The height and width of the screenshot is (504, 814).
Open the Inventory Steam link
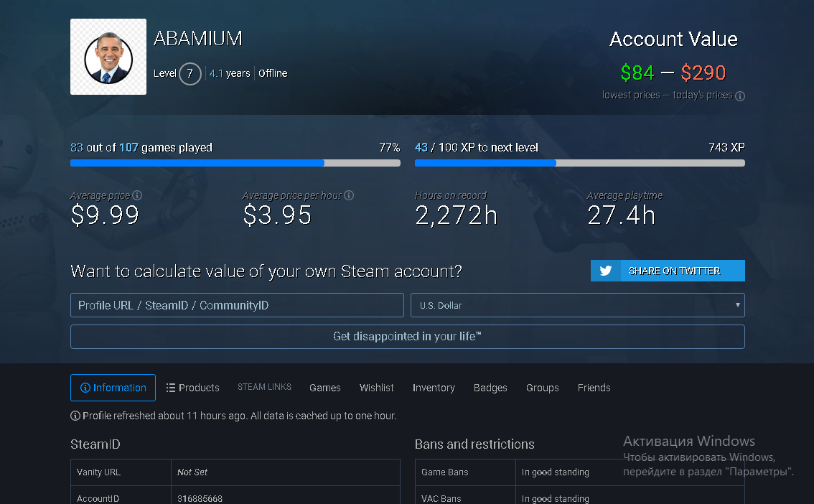(x=434, y=388)
